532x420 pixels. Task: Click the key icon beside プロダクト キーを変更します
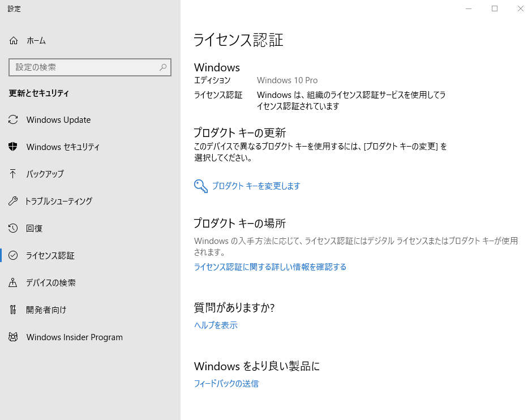pyautogui.click(x=201, y=186)
